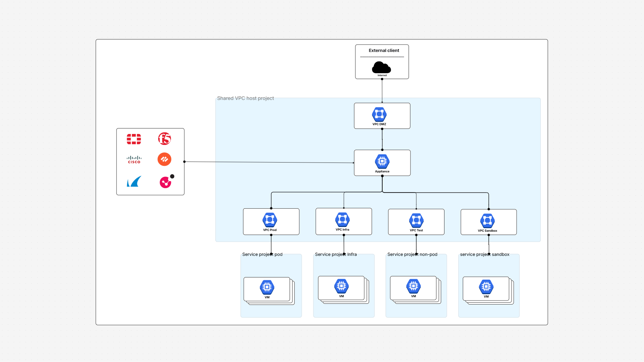Click the Palo Alto Networks orange icon
This screenshot has height=362, width=644.
(x=164, y=159)
